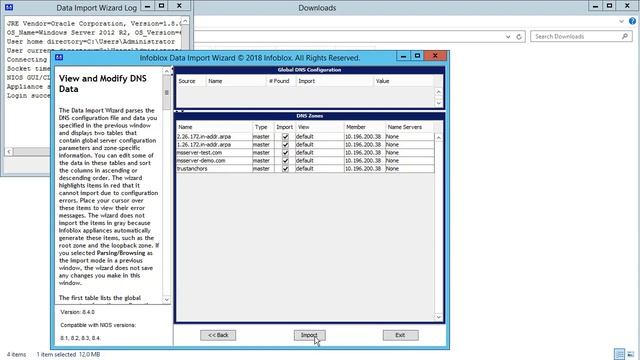
Task: Open address bar history dropdown in Downloads
Action: (x=508, y=37)
